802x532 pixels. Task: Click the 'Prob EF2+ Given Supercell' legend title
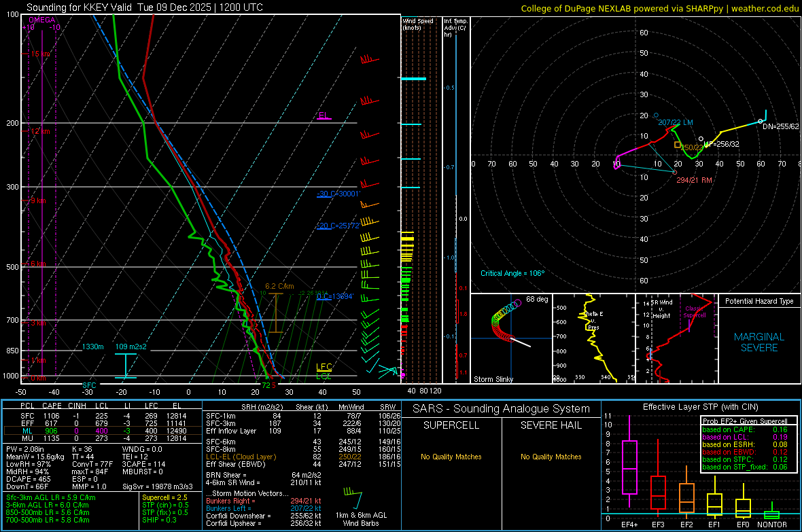[745, 421]
